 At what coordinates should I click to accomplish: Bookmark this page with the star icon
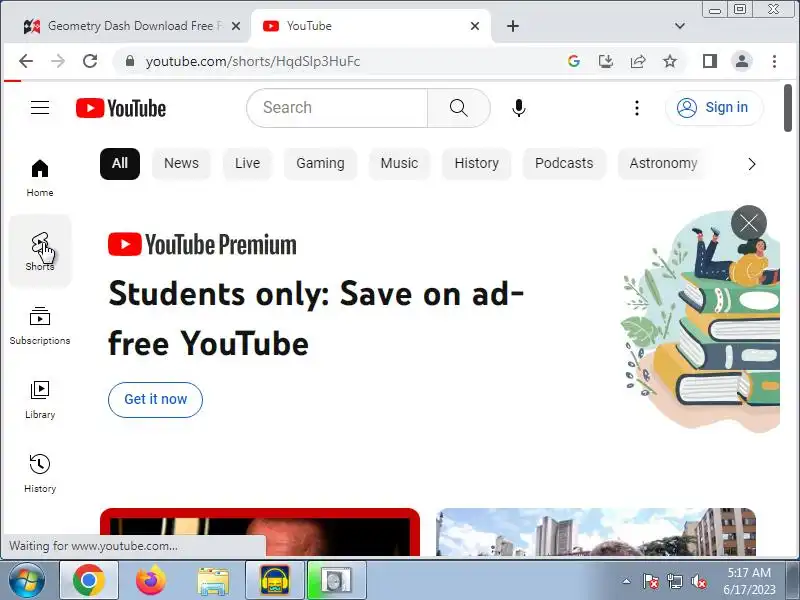pos(669,61)
